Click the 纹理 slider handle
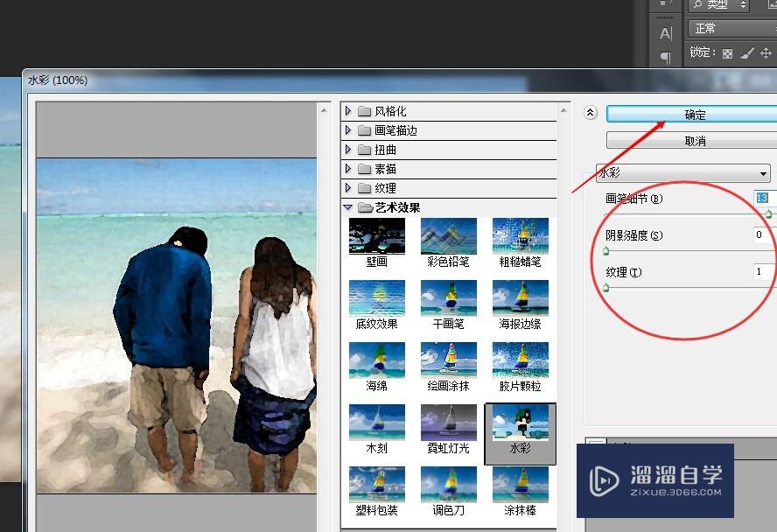 (605, 287)
